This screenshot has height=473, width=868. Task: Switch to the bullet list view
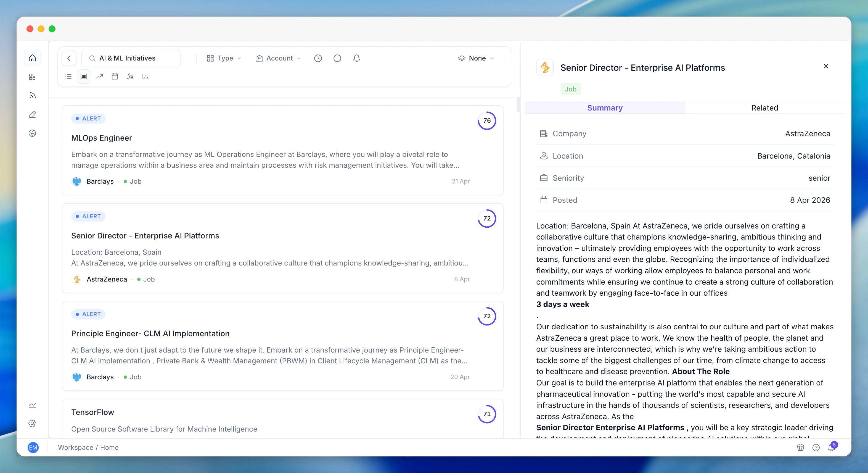point(68,77)
